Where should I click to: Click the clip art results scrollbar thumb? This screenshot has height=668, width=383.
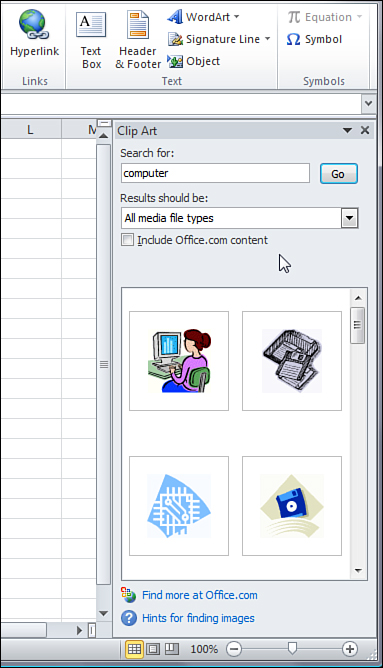coord(358,325)
